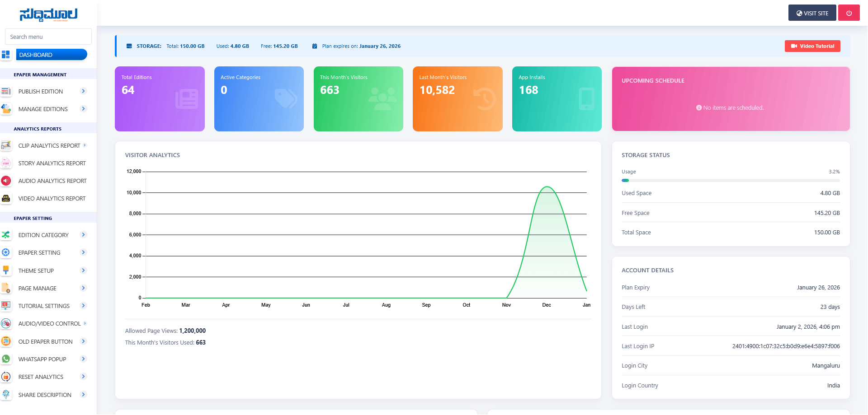Click the WhatsApp Popup icon

[6, 359]
